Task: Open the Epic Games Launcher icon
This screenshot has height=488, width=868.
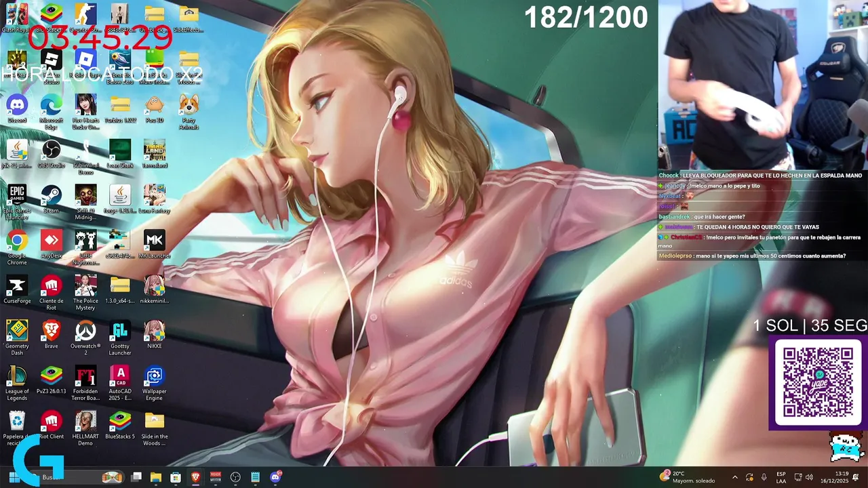Action: (17, 202)
